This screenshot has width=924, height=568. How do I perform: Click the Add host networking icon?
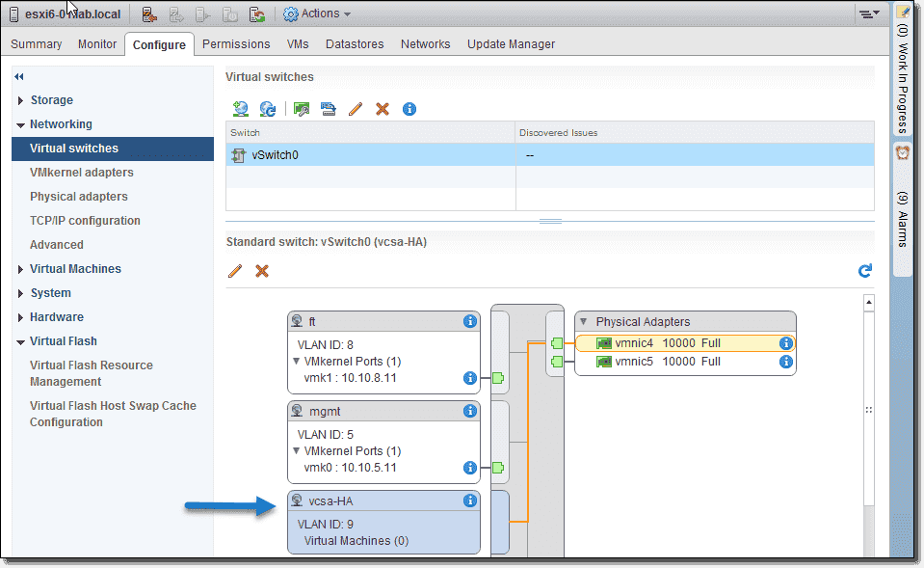pyautogui.click(x=241, y=109)
